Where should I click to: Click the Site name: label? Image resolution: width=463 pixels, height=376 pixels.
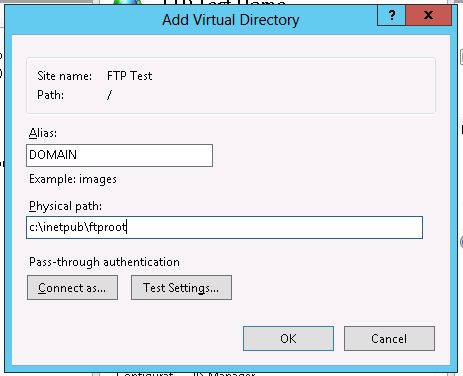(64, 76)
